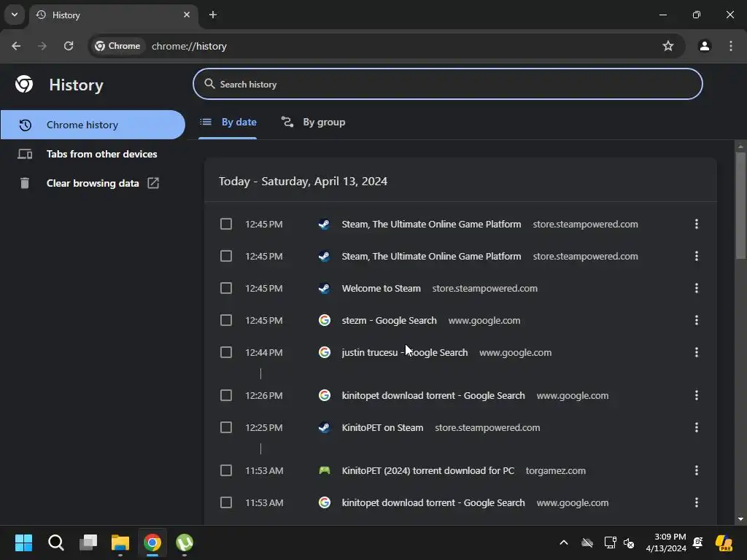The height and width of the screenshot is (560, 747).
Task: Click the Google favicon beside stezm search
Action: (325, 321)
